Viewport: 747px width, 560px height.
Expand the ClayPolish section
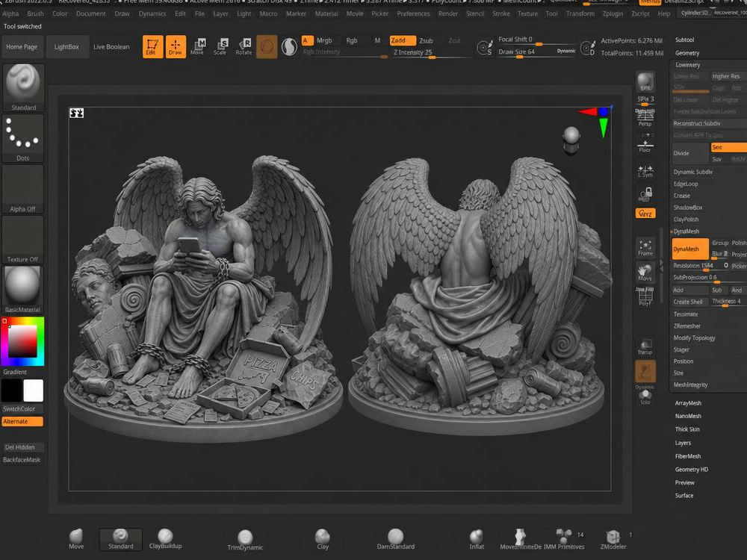click(x=686, y=220)
